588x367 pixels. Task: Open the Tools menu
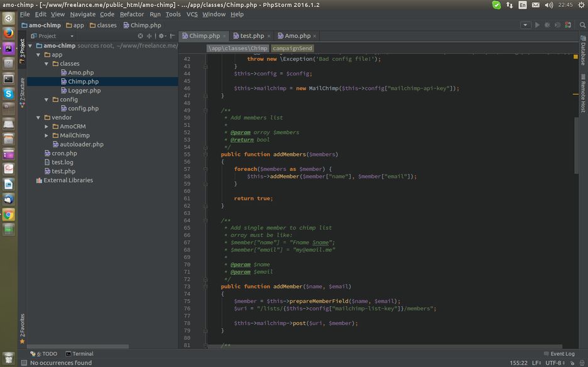173,14
